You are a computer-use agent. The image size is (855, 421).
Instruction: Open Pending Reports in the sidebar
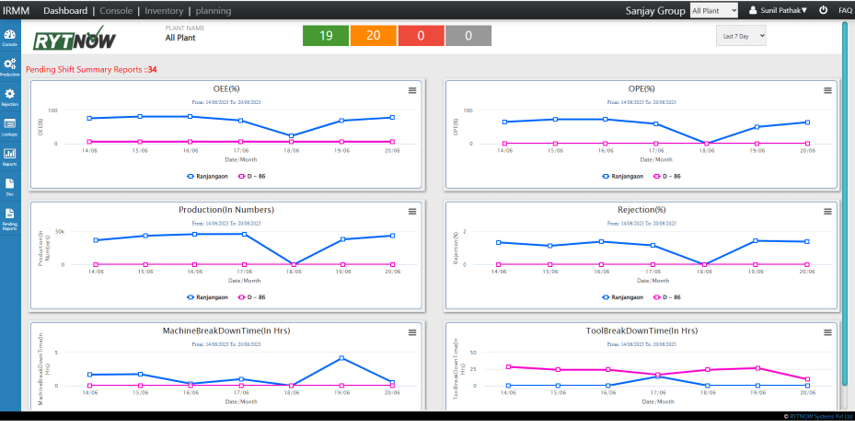click(9, 217)
